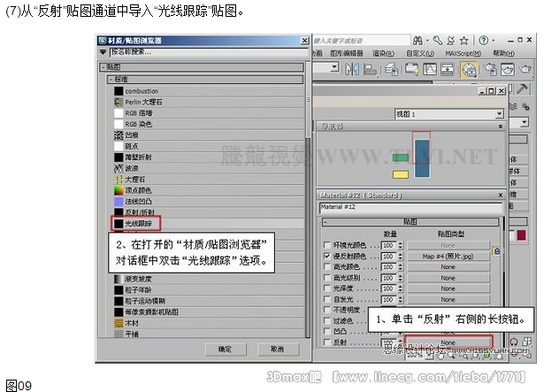Enable the 不透明度 map checkbox

pyautogui.click(x=327, y=310)
